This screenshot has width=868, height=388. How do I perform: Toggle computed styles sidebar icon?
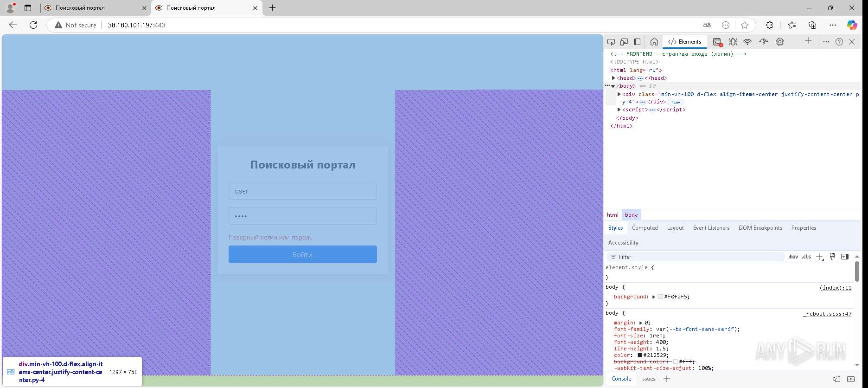pos(845,257)
